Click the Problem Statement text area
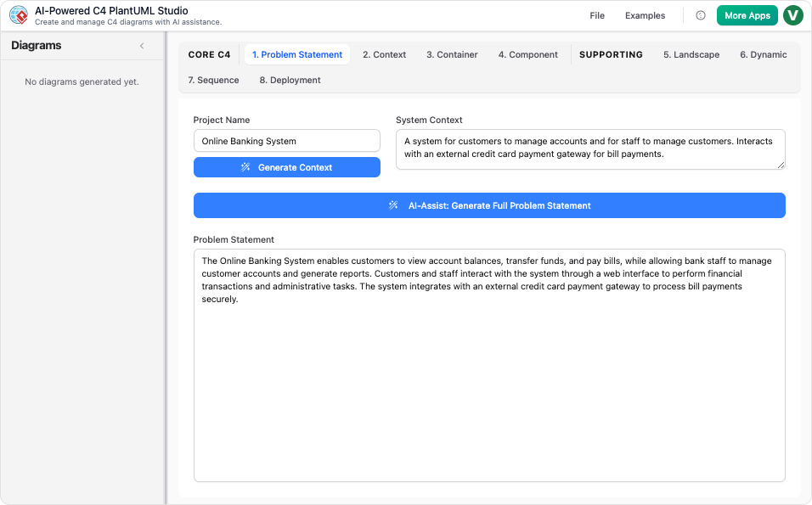Screen dimensions: 812x505 [x=489, y=365]
